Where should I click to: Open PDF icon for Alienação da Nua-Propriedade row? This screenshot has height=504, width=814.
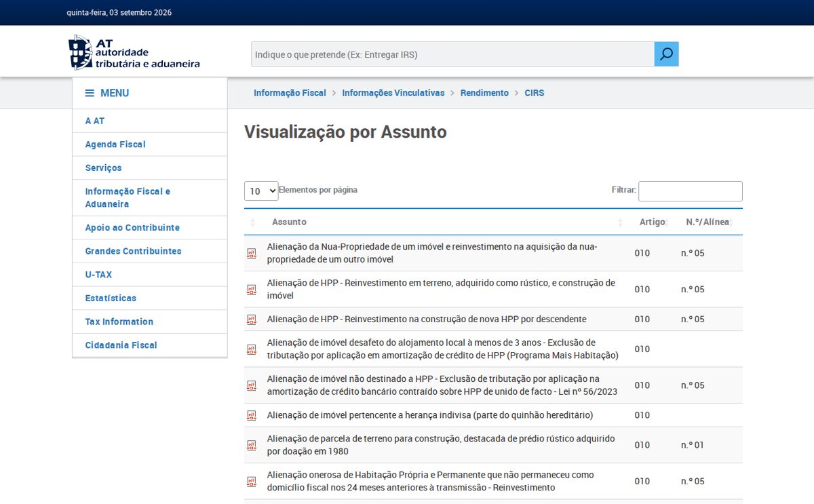click(252, 253)
